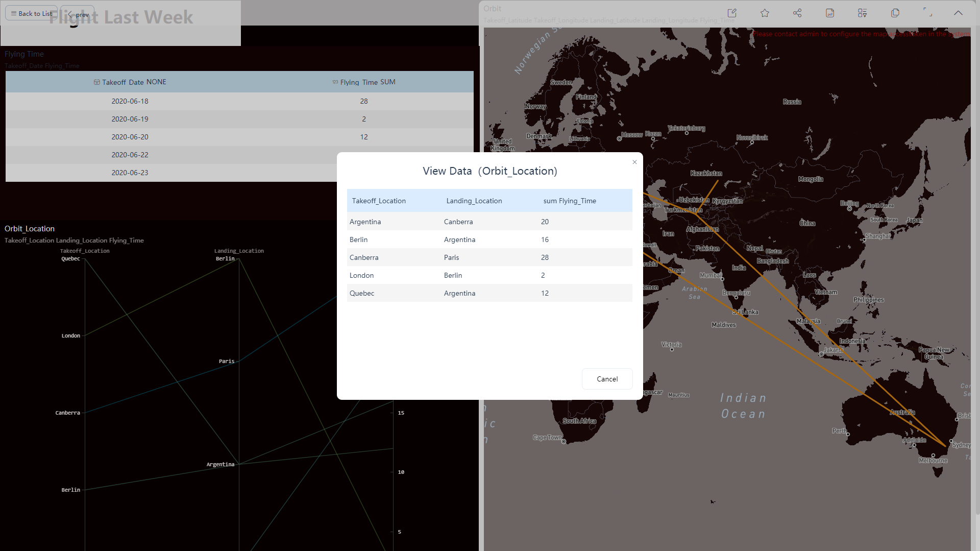The width and height of the screenshot is (980, 551).
Task: Click the numeric icon beside Flying Time header
Action: 335,82
